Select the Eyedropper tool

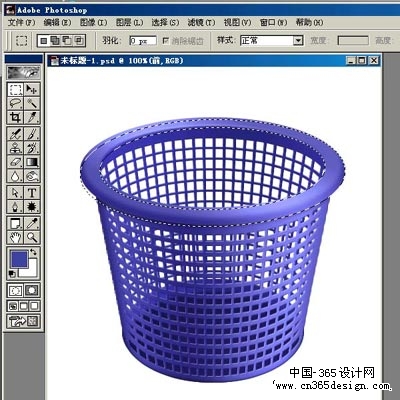pos(32,223)
